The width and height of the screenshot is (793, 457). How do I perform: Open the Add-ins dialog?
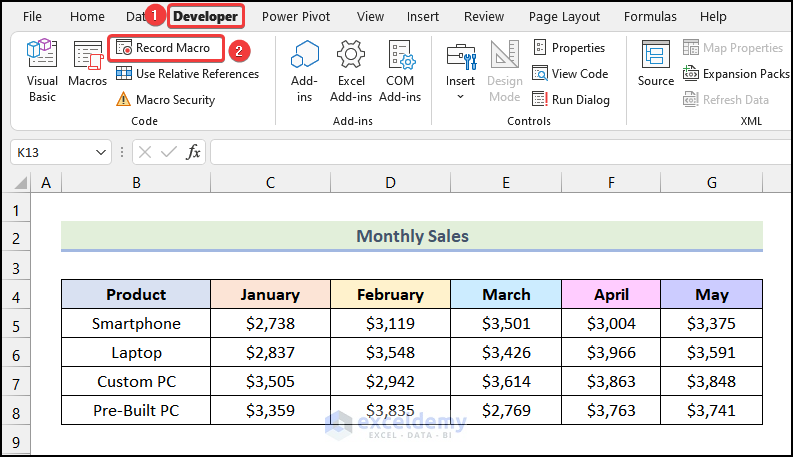tap(304, 70)
